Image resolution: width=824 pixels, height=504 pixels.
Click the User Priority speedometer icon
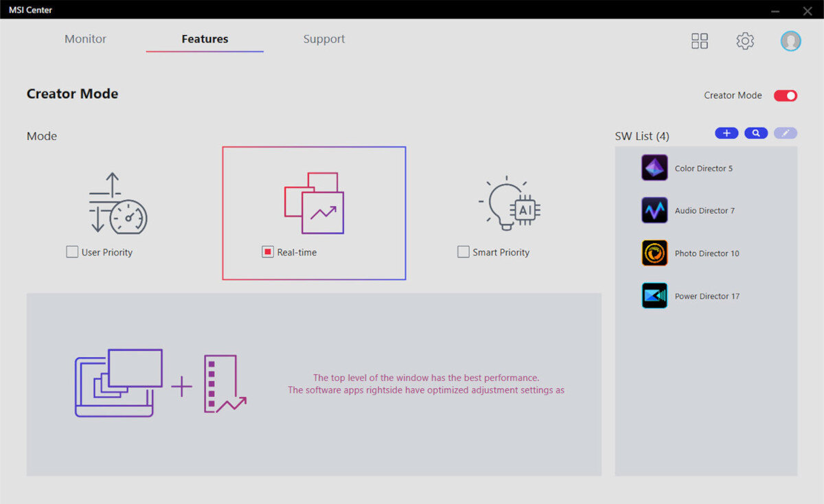pyautogui.click(x=117, y=204)
